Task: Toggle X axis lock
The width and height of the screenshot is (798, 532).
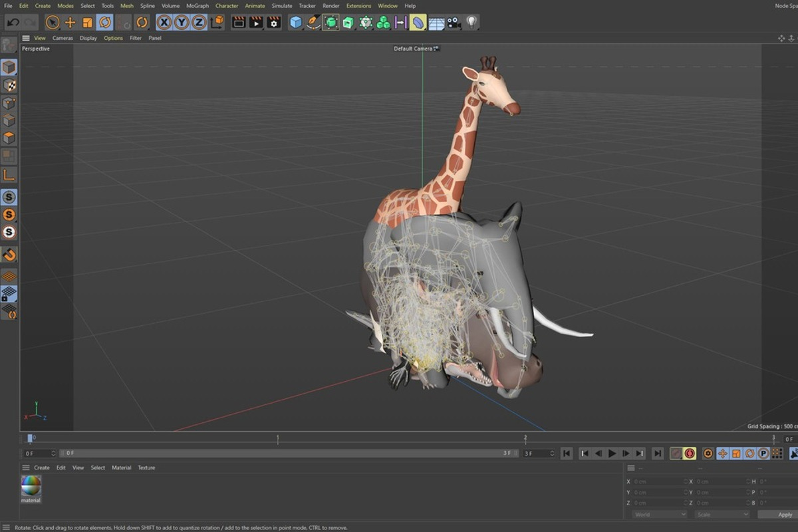Action: click(164, 22)
